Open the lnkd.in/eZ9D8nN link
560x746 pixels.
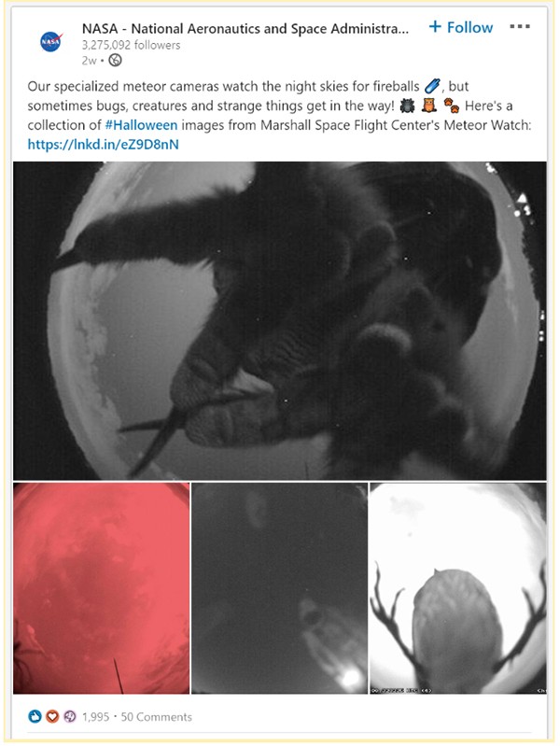pos(104,144)
